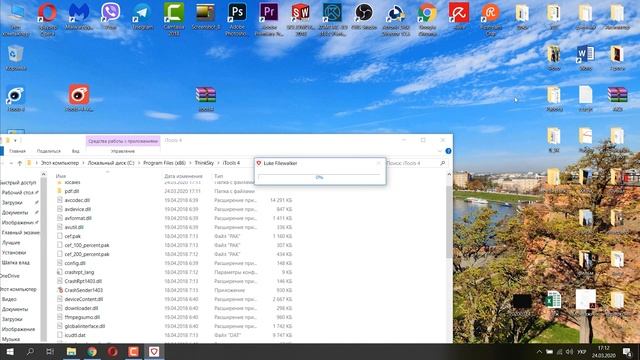Open the Camtasia taskbar button
The width and height of the screenshot is (640, 360).
click(133, 351)
